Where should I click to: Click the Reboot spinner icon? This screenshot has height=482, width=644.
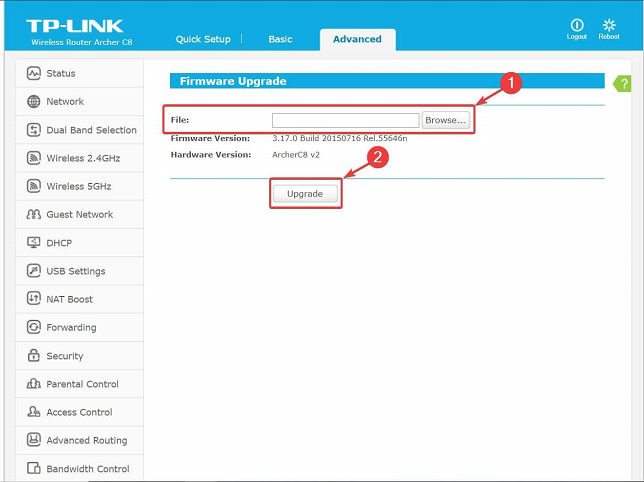[x=609, y=25]
